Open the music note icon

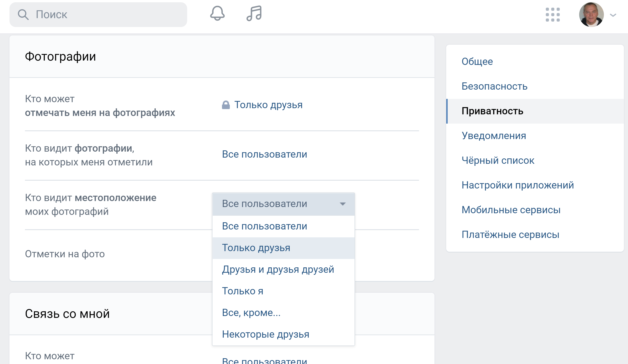[x=254, y=13]
